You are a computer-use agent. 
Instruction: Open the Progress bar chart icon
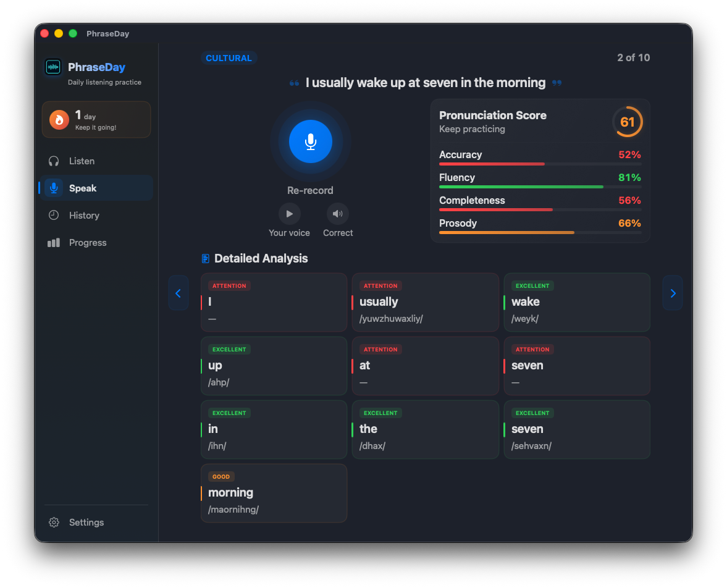tap(54, 243)
